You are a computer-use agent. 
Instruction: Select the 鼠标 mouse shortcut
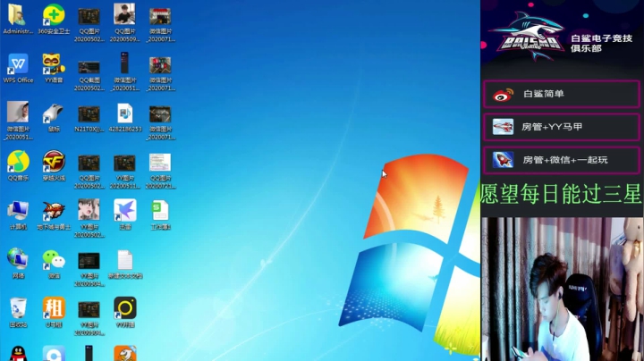coord(54,117)
